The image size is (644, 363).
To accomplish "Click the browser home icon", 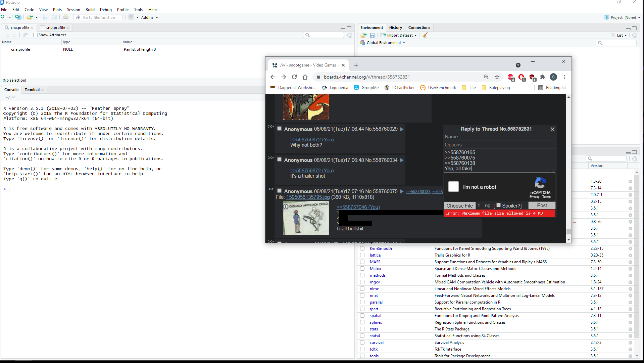I will (305, 77).
